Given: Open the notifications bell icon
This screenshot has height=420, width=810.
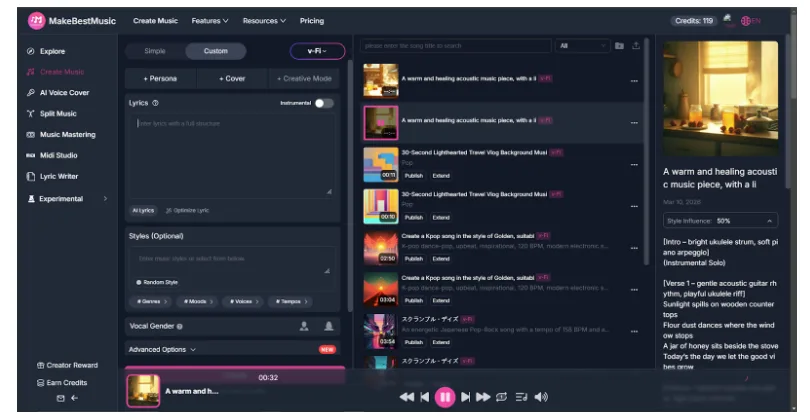Looking at the screenshot, I should pyautogui.click(x=728, y=19).
